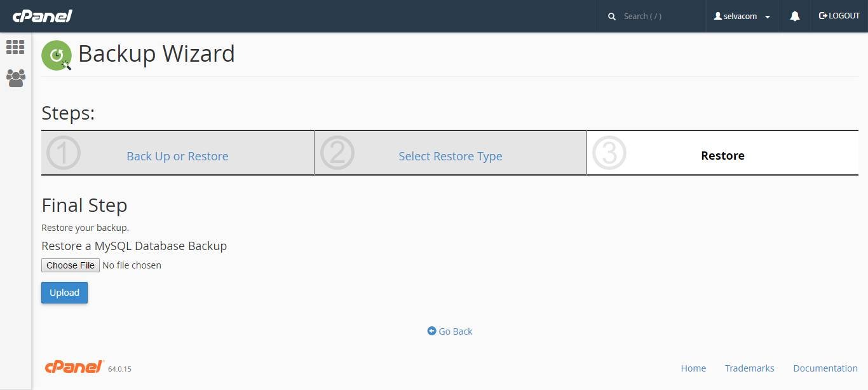This screenshot has height=390, width=868.
Task: Click the Backup Wizard green icon
Action: [x=57, y=55]
